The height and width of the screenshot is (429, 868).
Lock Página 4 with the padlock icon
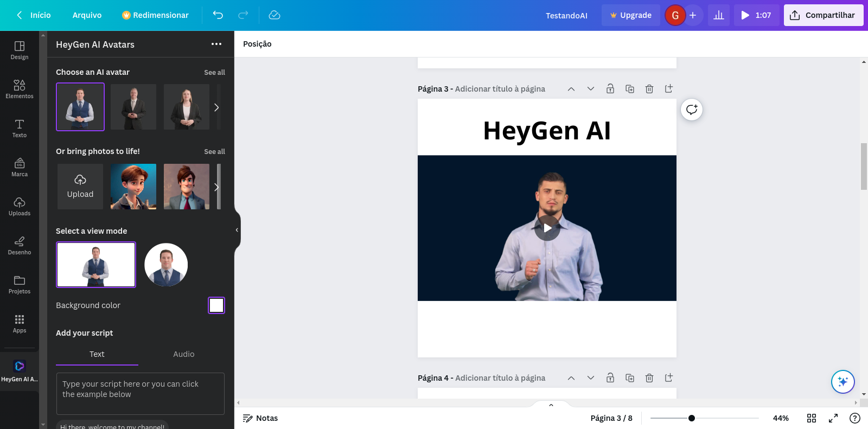click(x=610, y=378)
